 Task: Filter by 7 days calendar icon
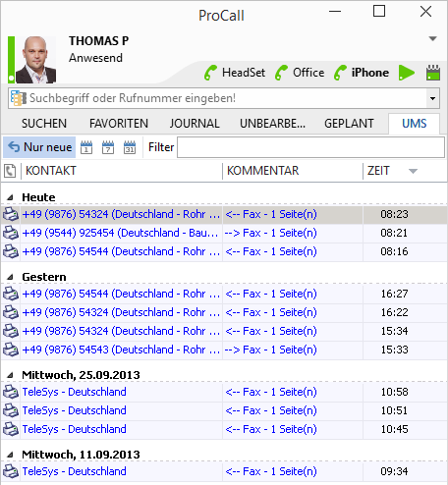pos(108,147)
